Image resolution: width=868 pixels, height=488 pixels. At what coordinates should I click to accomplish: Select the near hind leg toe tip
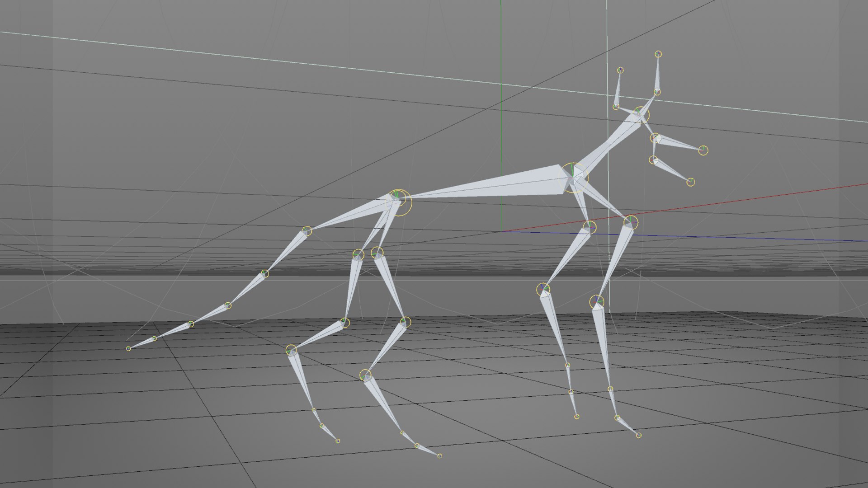(439, 456)
